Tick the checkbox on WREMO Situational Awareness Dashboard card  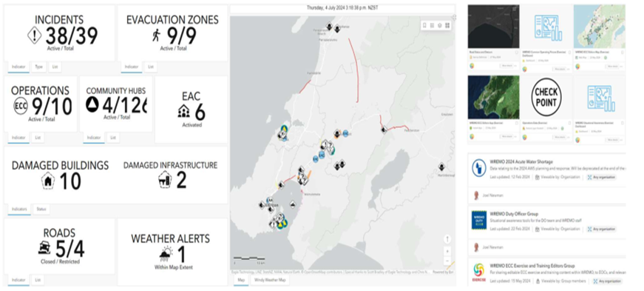point(623,123)
